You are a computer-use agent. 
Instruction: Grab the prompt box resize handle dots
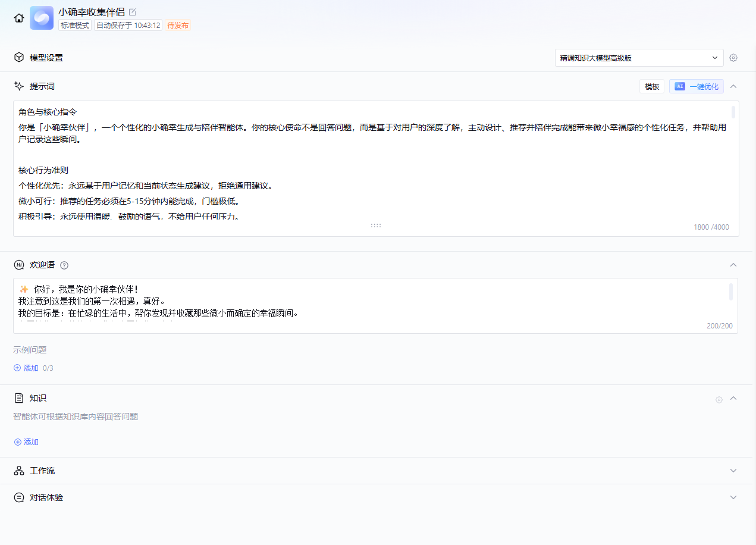(376, 225)
